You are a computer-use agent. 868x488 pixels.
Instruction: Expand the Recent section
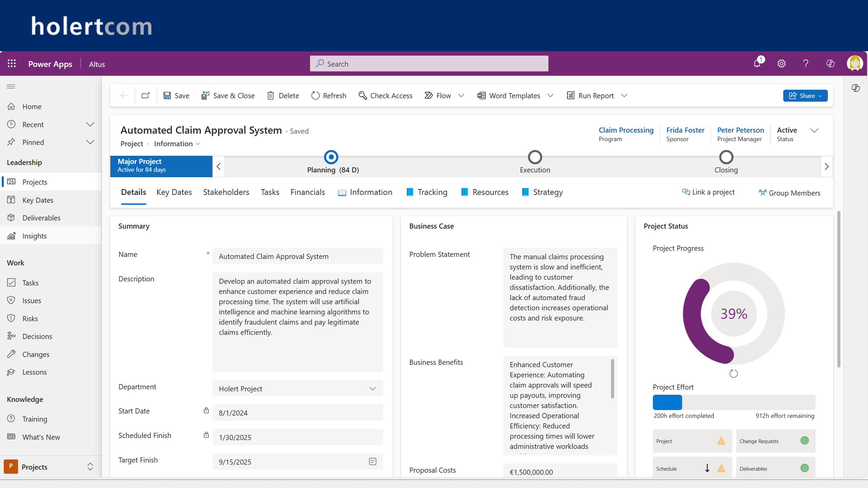[x=90, y=125]
